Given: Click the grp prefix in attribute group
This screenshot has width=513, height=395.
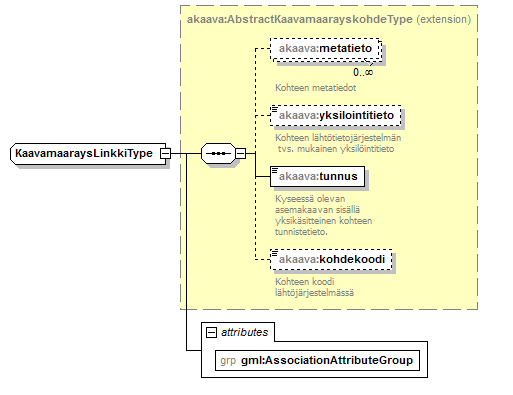Looking at the screenshot, I should [228, 361].
